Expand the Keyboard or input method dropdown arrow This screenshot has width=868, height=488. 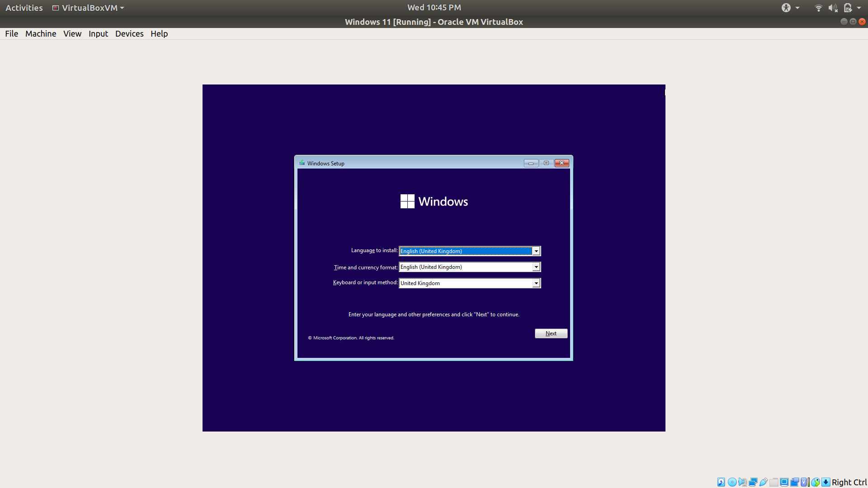click(536, 283)
